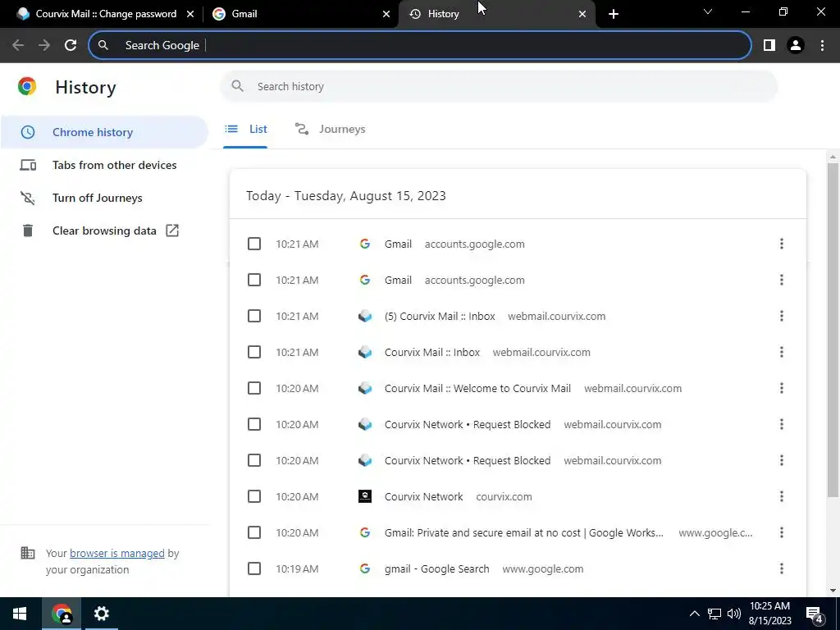The height and width of the screenshot is (630, 840).
Task: Click Turn off Journeys
Action: 104,198
